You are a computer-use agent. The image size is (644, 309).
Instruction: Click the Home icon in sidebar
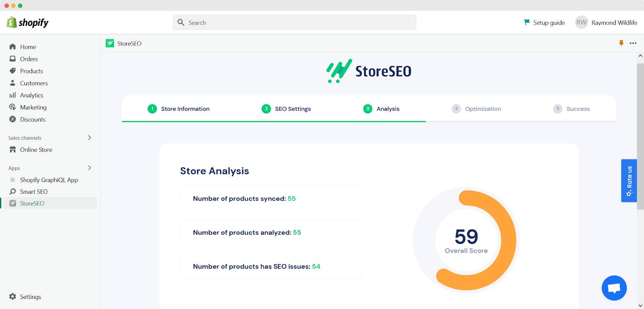12,47
